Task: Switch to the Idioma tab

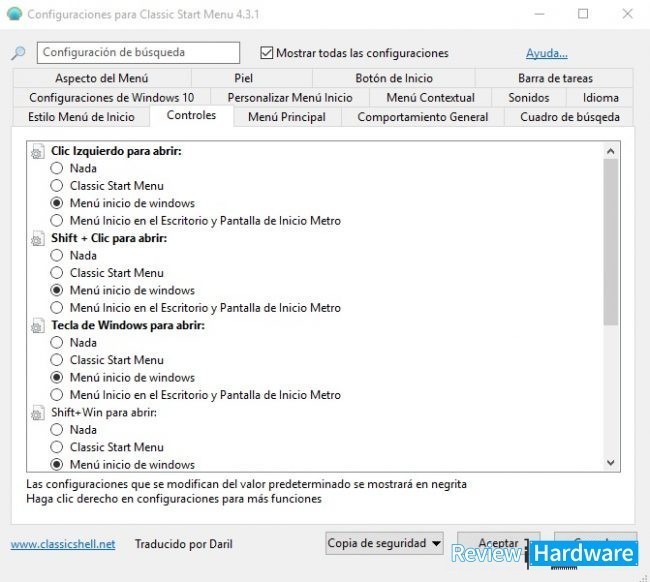Action: (600, 97)
